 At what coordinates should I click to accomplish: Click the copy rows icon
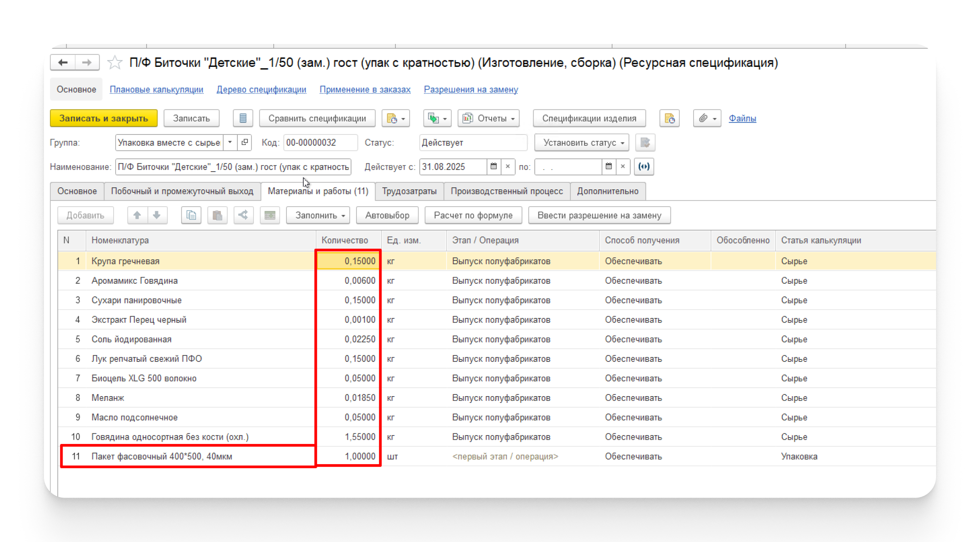coord(191,215)
